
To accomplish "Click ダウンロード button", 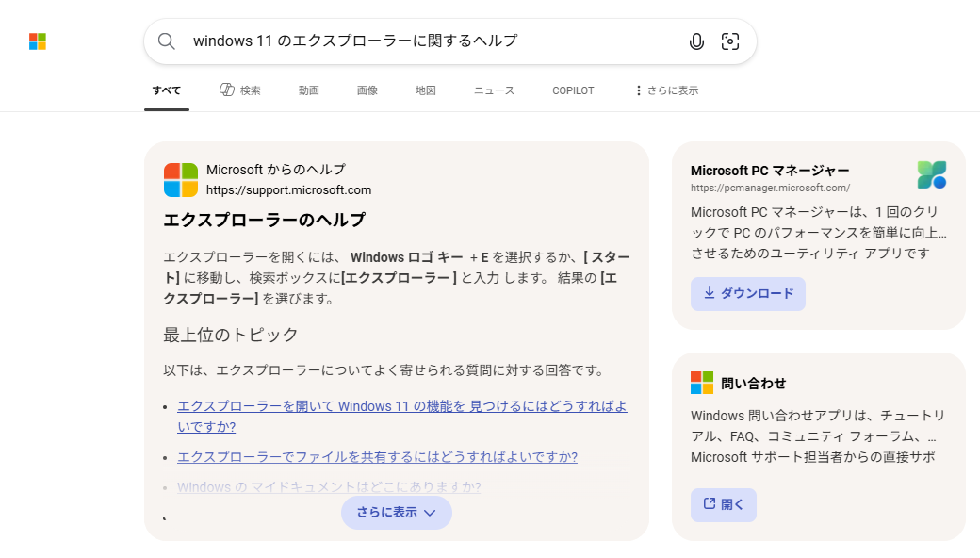I will click(748, 294).
